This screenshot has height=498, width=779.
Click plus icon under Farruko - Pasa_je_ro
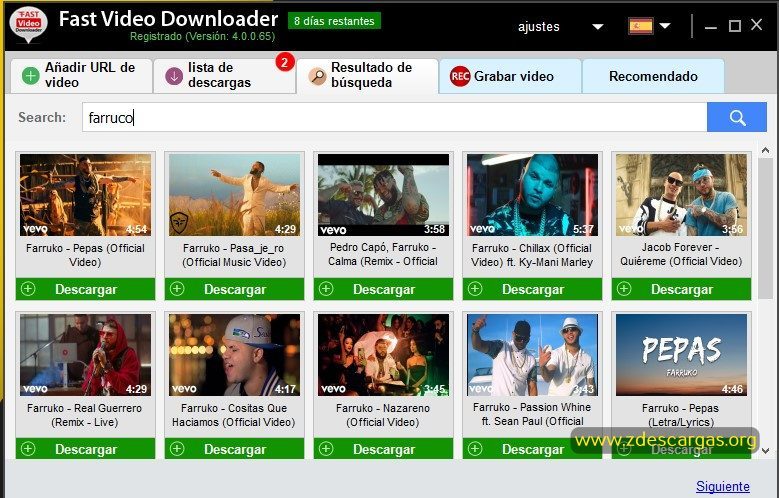[x=177, y=288]
